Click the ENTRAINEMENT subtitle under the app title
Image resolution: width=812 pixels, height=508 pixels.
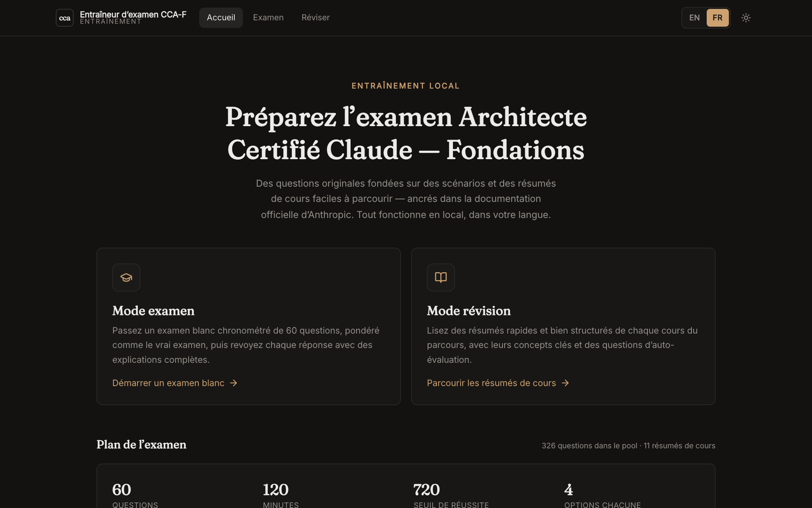111,22
